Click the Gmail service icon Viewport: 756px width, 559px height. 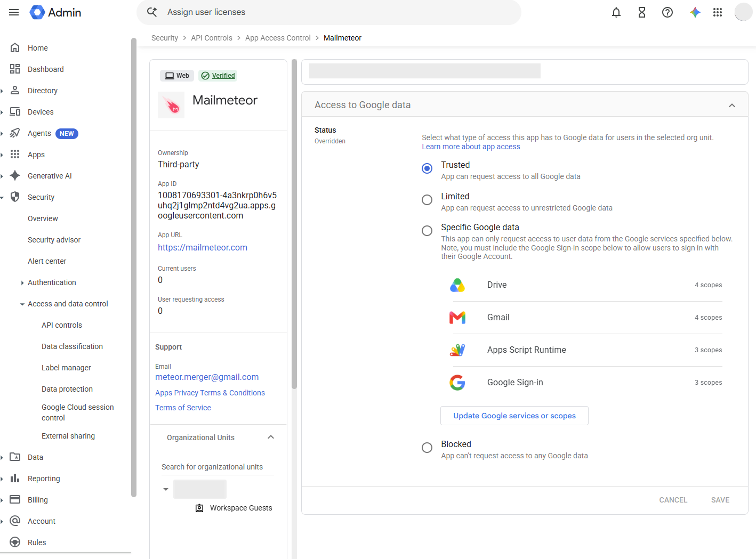click(457, 318)
